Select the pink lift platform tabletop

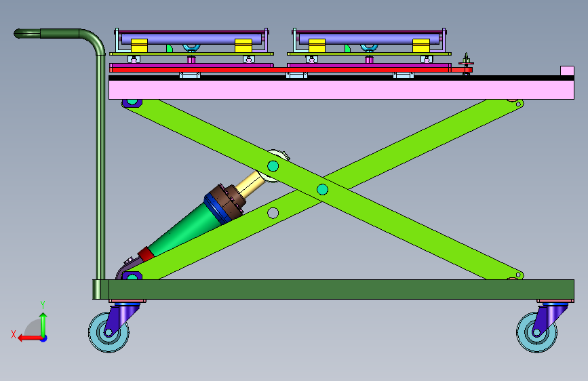pos(341,90)
